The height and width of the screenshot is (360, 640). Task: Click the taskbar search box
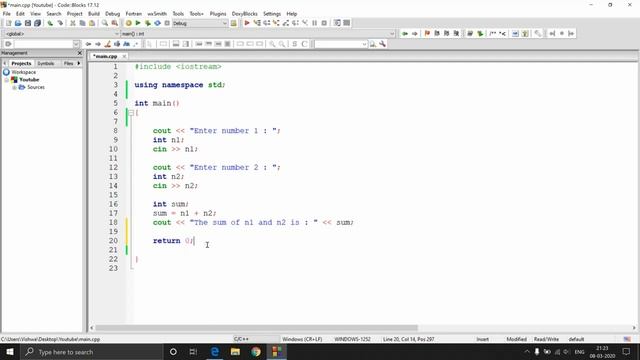pyautogui.click(x=92, y=352)
